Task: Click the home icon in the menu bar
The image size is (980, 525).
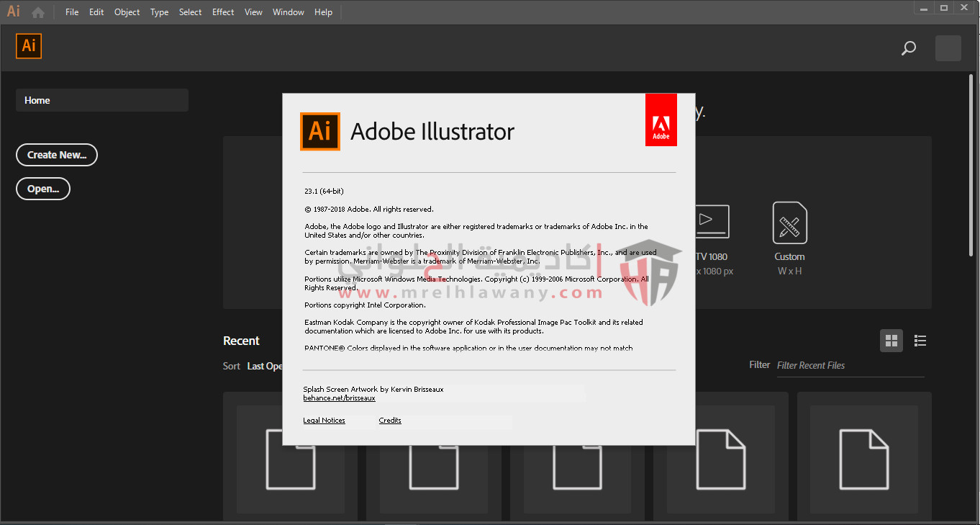Action: click(x=38, y=12)
